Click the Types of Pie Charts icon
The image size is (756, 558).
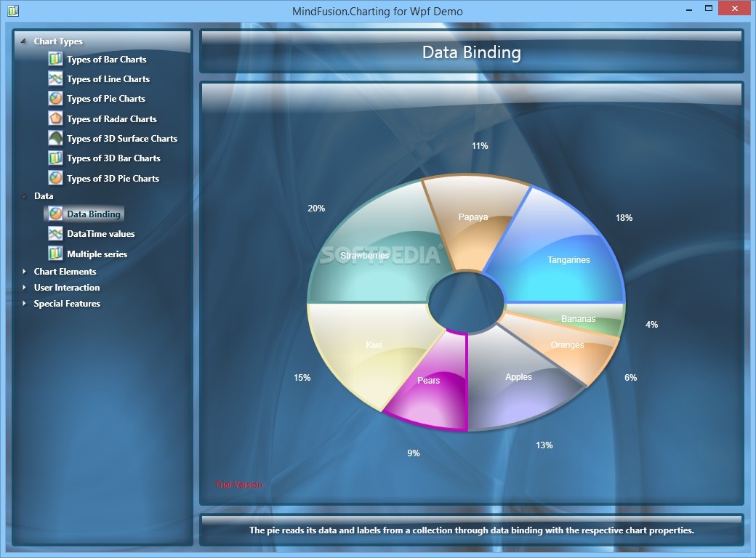[55, 98]
